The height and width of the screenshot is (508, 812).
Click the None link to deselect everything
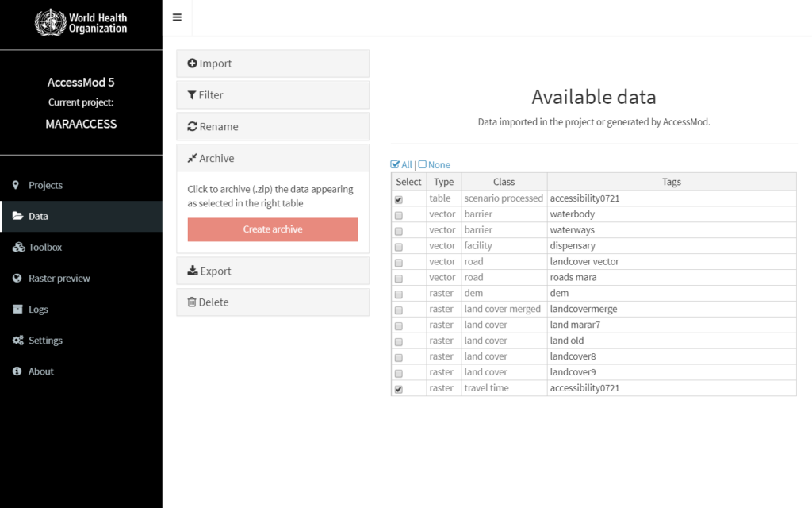[x=439, y=165]
